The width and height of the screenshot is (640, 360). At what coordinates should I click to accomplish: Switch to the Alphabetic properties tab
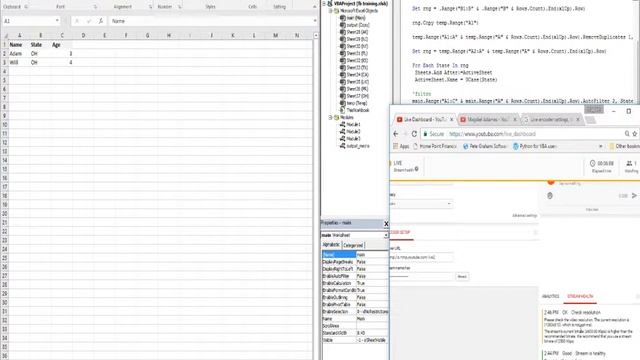point(331,245)
